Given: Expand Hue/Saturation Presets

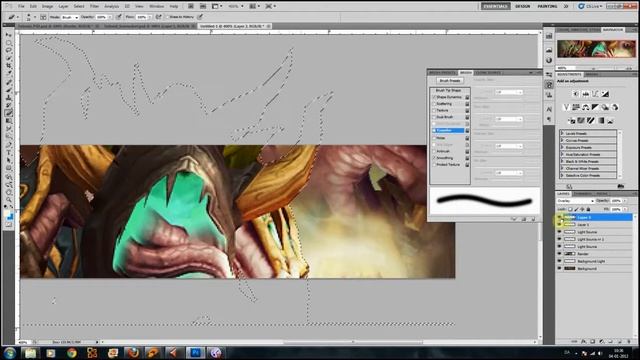Looking at the screenshot, I should [562, 154].
